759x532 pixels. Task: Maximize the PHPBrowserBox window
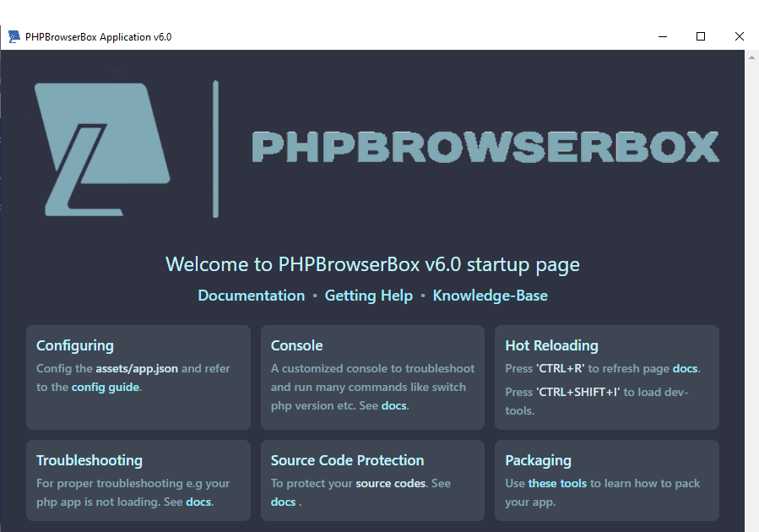[701, 37]
